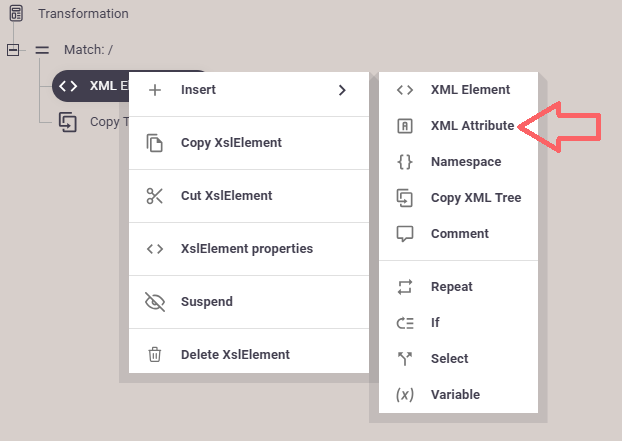Click the scissors Cut icon

pyautogui.click(x=155, y=196)
